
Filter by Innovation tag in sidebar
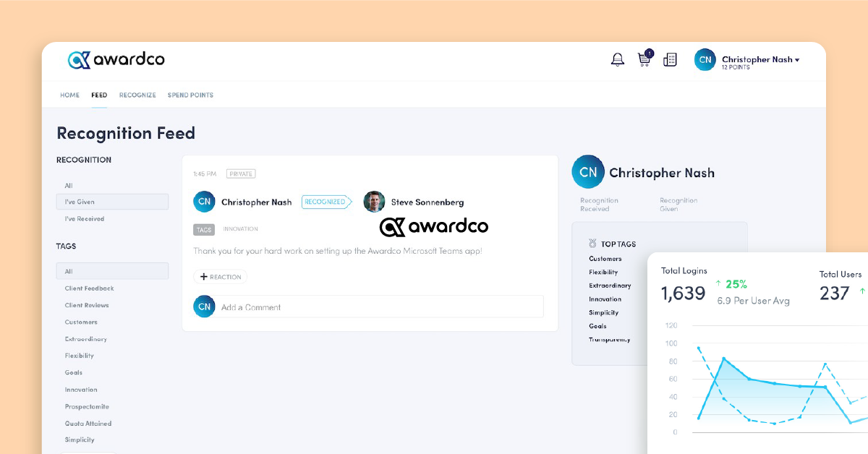81,390
